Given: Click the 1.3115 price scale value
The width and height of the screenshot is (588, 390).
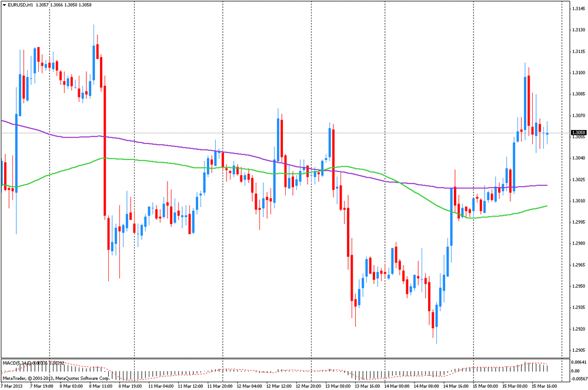Looking at the screenshot, I should point(579,51).
